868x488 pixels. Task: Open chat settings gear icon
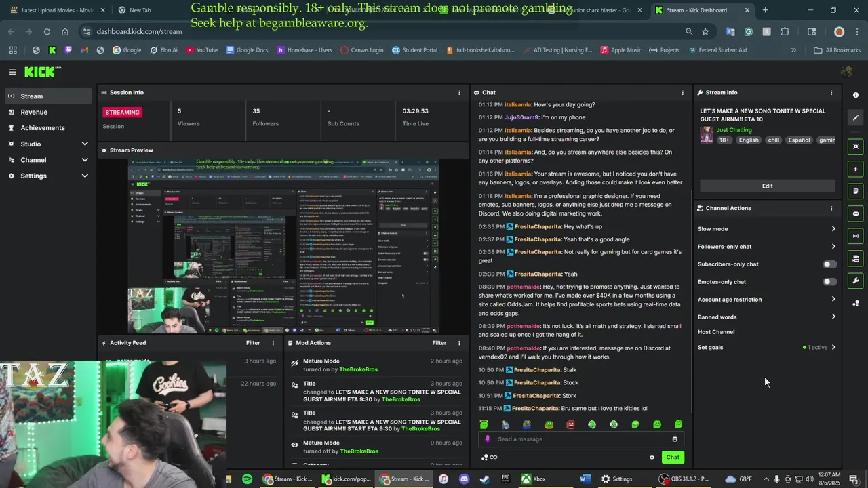point(652,457)
